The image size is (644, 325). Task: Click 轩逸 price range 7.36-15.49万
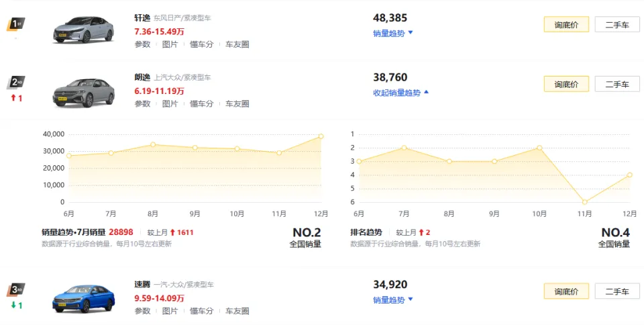tap(160, 32)
